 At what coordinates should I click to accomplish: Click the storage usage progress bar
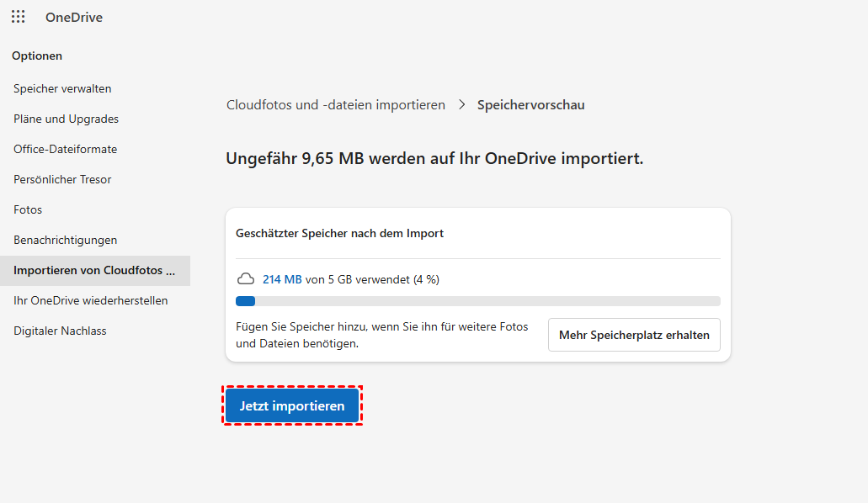click(477, 301)
